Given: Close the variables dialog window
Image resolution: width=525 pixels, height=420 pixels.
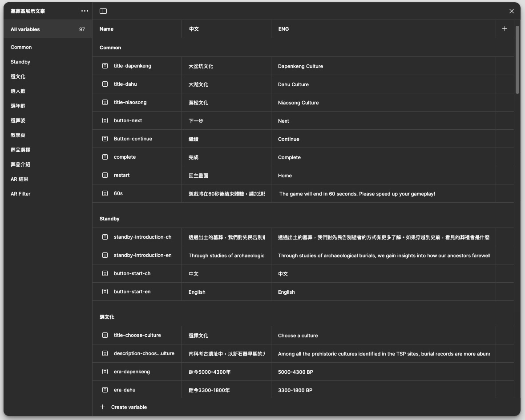Looking at the screenshot, I should [x=511, y=11].
